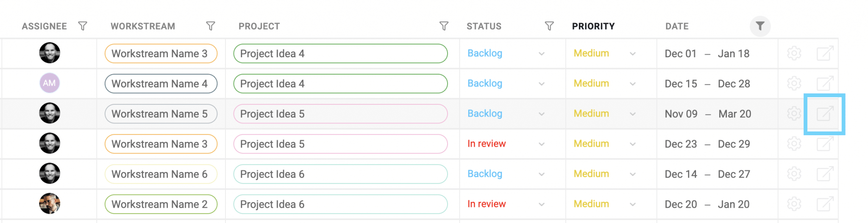Open the Status column filter
868x223 pixels.
tap(549, 26)
